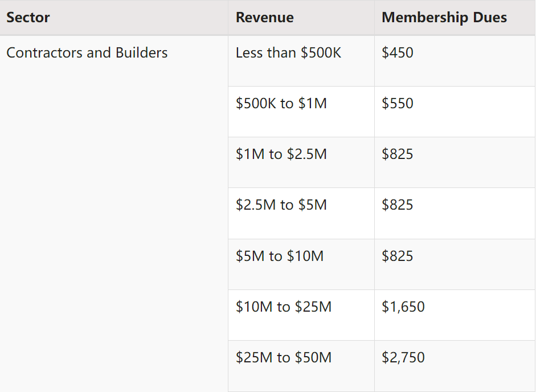This screenshot has width=536, height=392.
Task: Click the $550 membership dues cell
Action: coord(398,104)
